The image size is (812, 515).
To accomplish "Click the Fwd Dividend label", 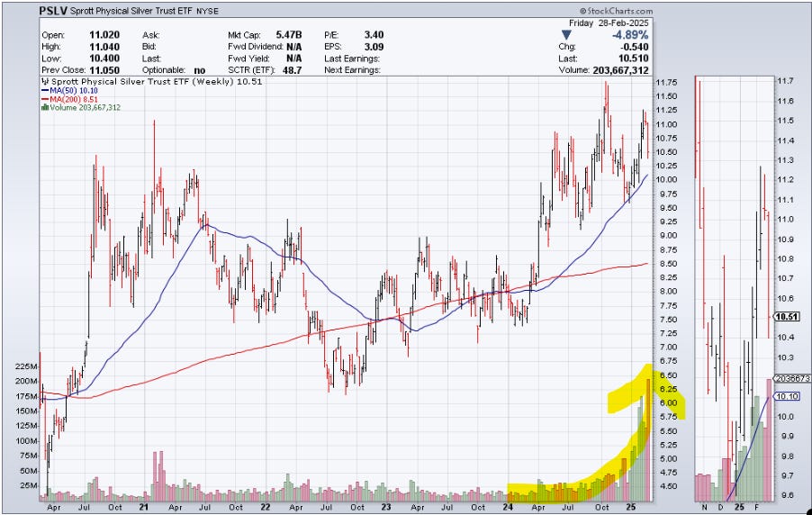I will tap(256, 47).
